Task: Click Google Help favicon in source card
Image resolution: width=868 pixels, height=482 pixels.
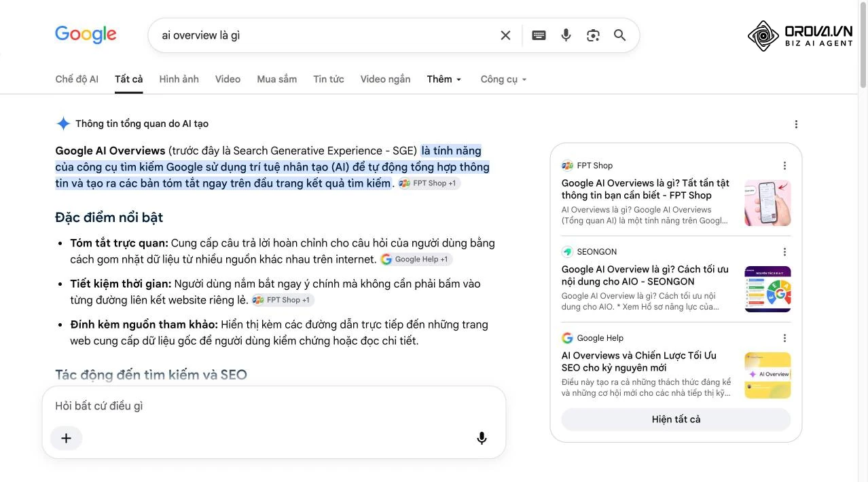Action: [567, 338]
